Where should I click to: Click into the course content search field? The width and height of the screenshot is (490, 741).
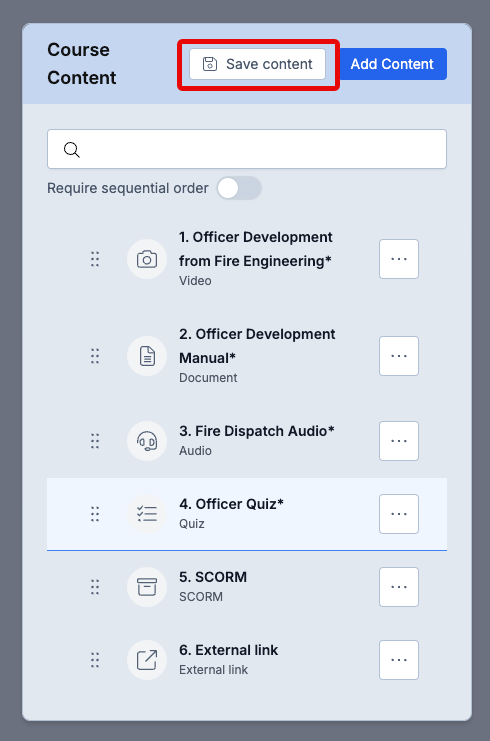click(x=247, y=149)
